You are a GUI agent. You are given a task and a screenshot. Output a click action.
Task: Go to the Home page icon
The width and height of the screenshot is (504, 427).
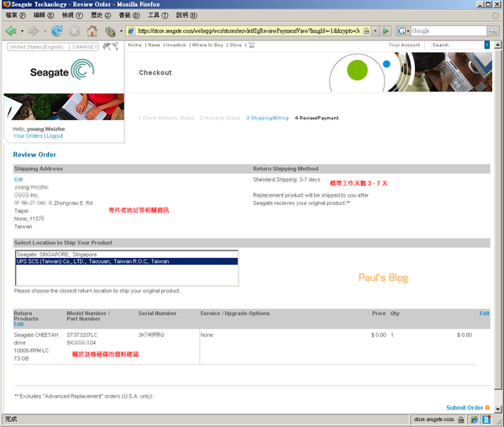coord(92,31)
